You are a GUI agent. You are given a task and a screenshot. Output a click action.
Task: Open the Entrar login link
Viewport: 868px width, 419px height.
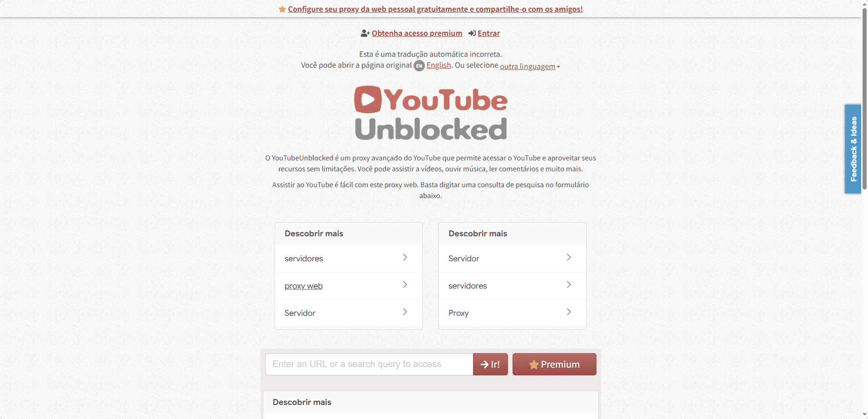[x=488, y=33]
